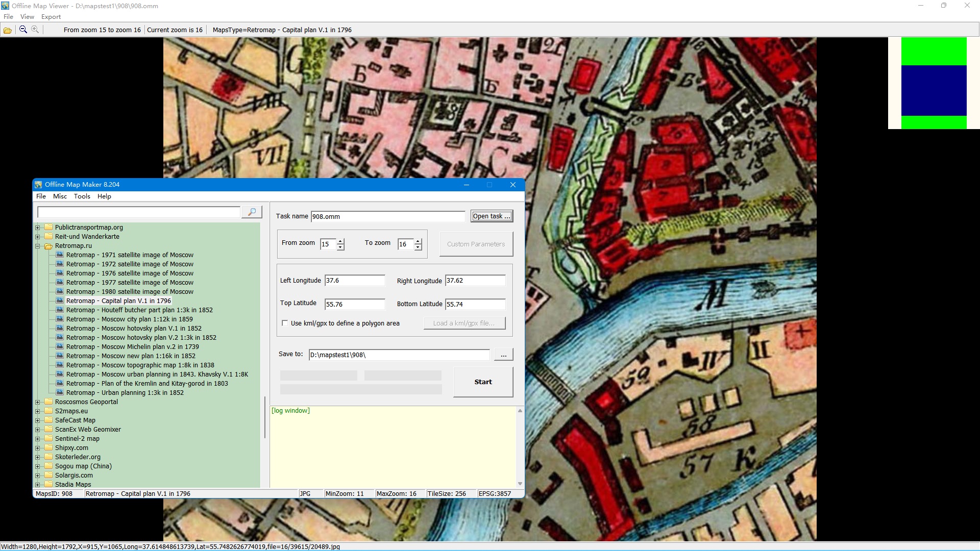Click the Custom Parameters button
This screenshot has width=980, height=551.
click(x=476, y=244)
